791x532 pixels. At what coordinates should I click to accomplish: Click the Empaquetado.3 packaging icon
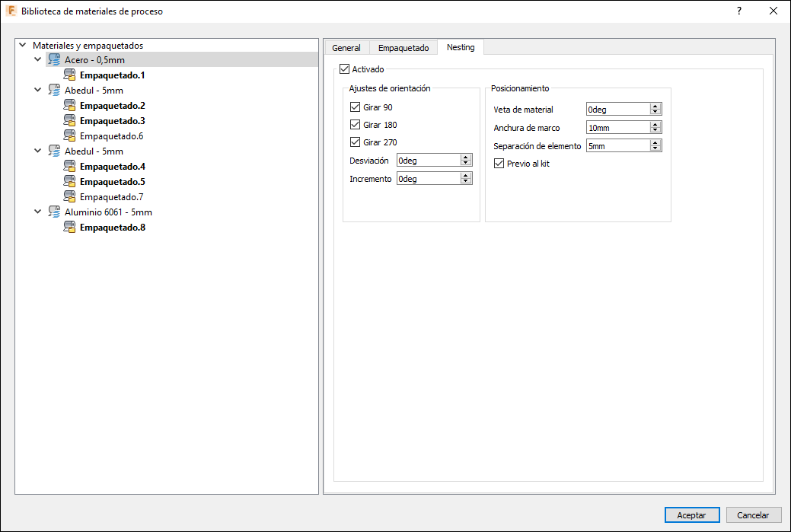click(x=69, y=120)
